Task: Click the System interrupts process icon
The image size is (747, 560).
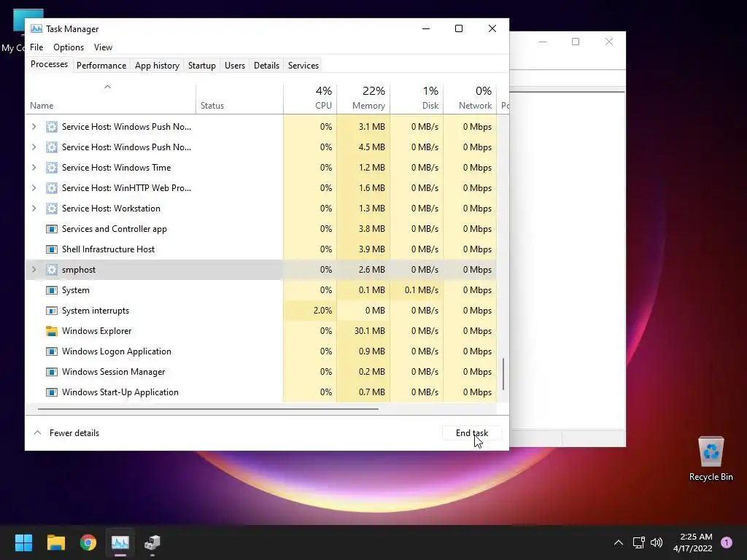Action: pos(52,311)
